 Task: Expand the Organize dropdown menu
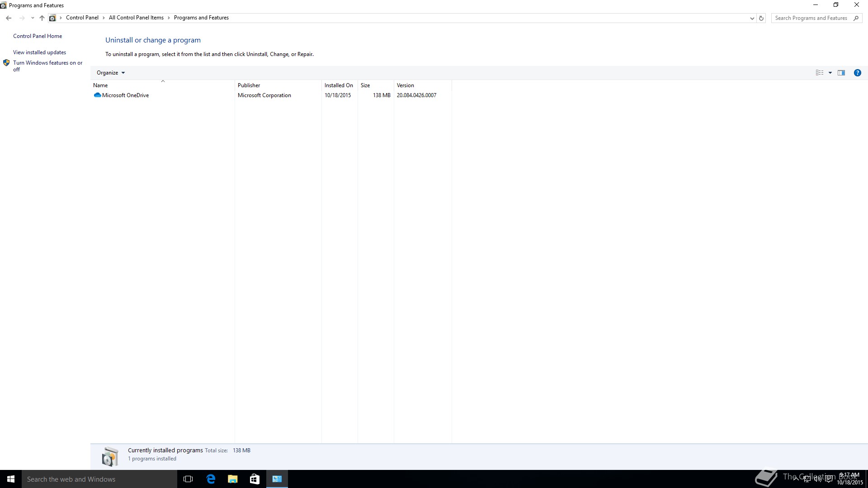(110, 73)
